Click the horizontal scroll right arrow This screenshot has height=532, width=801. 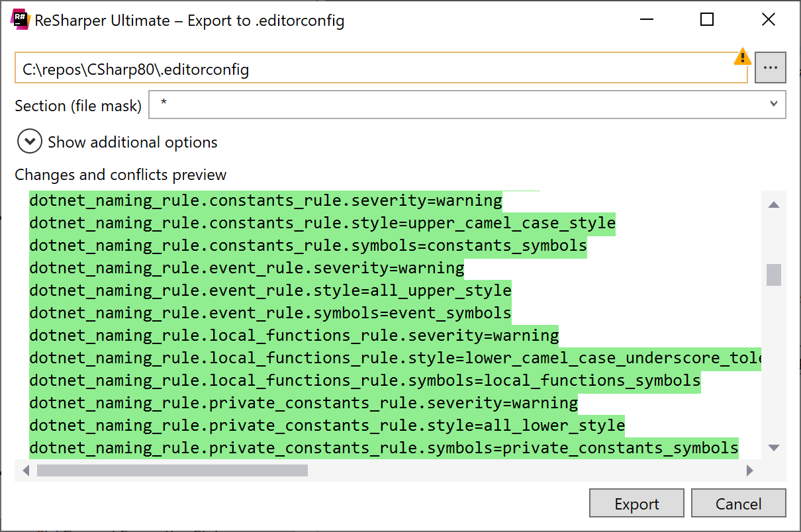coord(749,470)
